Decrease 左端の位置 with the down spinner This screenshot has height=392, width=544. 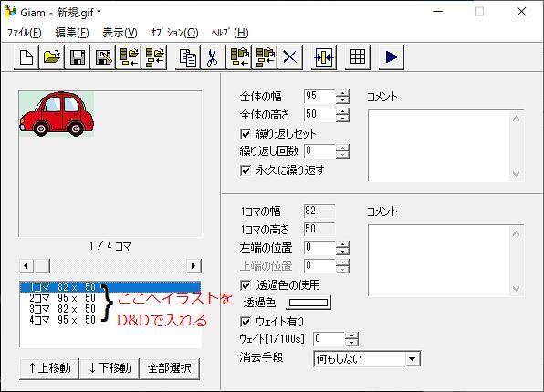pyautogui.click(x=342, y=252)
